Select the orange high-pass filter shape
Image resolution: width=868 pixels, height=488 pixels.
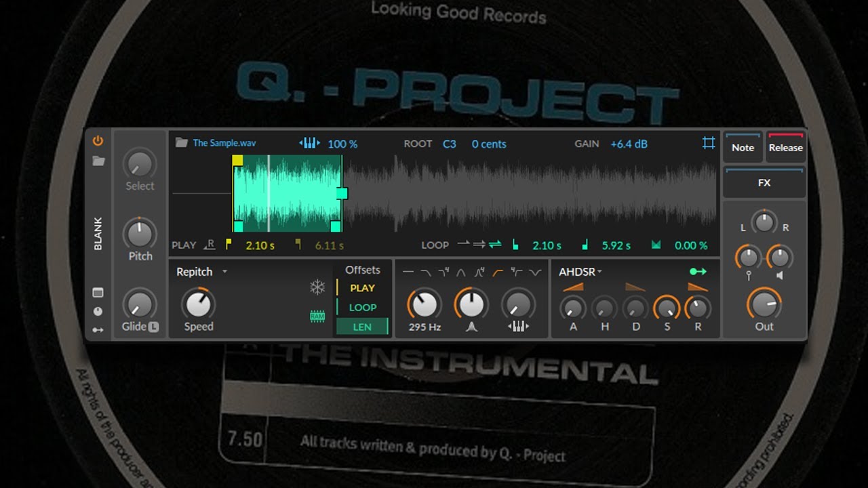pos(498,272)
